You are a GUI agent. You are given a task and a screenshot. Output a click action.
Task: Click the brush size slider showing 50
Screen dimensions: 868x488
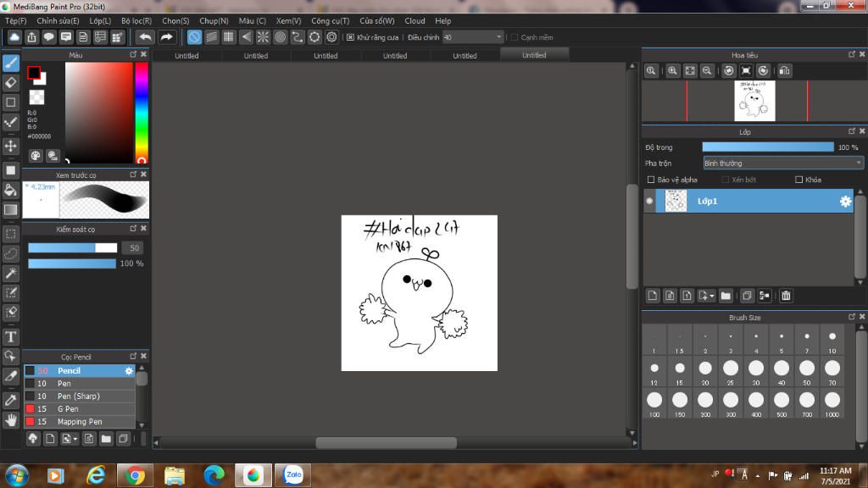(x=73, y=248)
